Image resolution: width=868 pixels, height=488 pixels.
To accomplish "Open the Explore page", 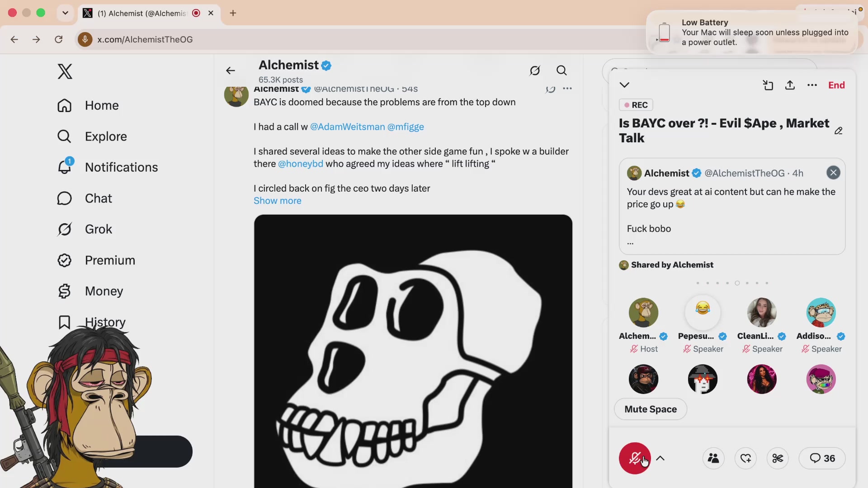I will tap(92, 136).
